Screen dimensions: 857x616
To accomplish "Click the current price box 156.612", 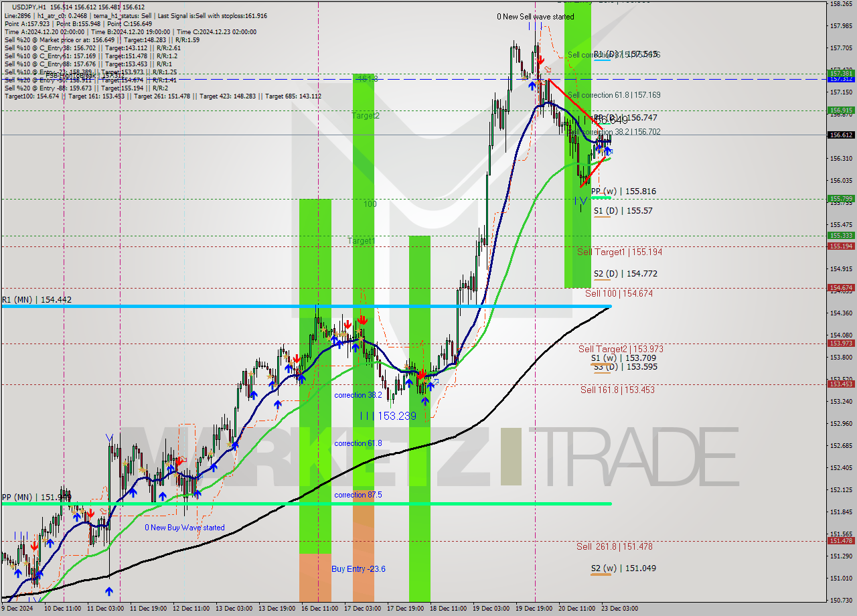I will (x=841, y=135).
